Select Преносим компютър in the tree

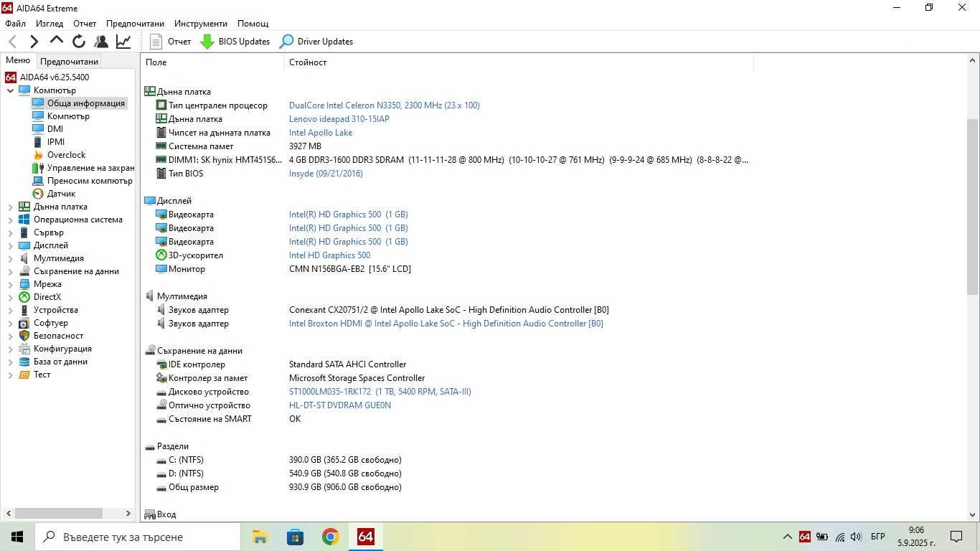tap(90, 181)
